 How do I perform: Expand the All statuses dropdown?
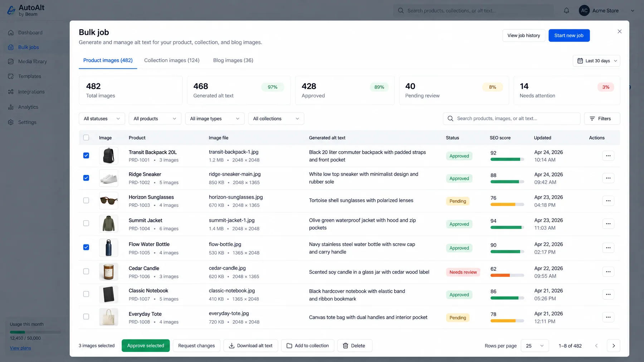point(102,119)
